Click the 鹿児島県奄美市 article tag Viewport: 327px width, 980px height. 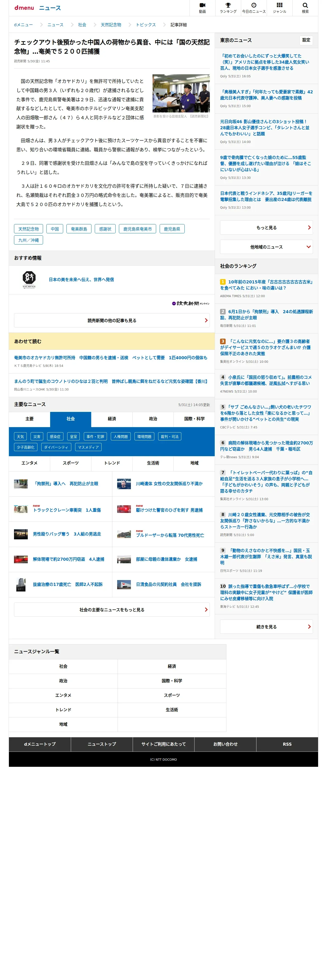138,229
